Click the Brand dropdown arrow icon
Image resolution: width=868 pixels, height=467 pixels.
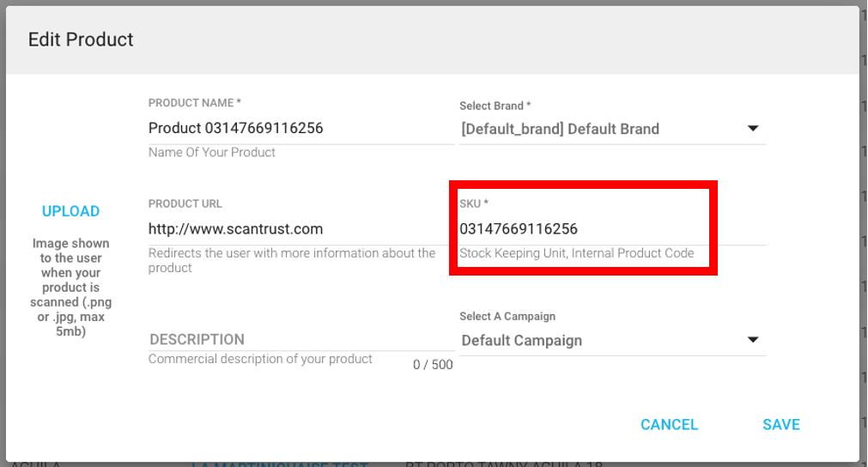(753, 129)
